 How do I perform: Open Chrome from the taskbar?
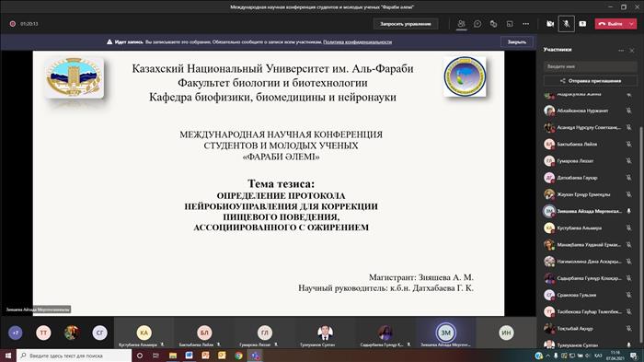point(238,356)
